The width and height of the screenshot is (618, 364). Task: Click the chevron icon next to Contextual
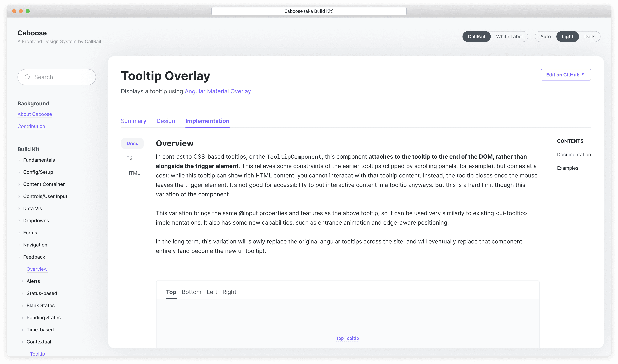click(x=23, y=342)
